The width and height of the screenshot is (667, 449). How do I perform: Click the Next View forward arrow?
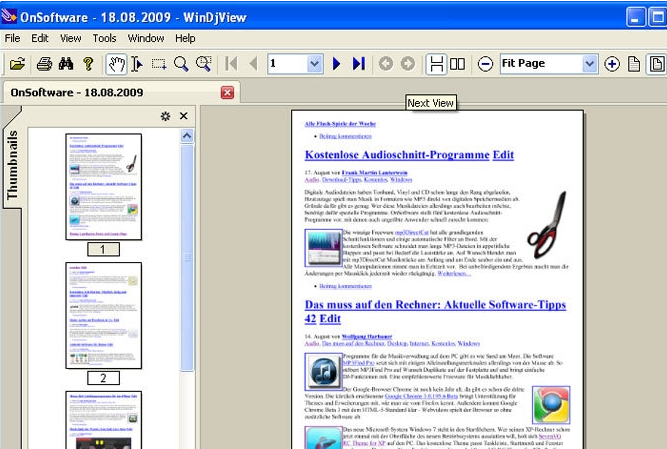408,64
